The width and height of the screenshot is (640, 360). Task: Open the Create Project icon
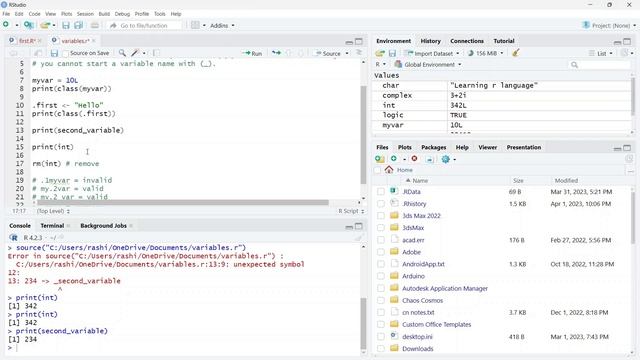pos(28,25)
